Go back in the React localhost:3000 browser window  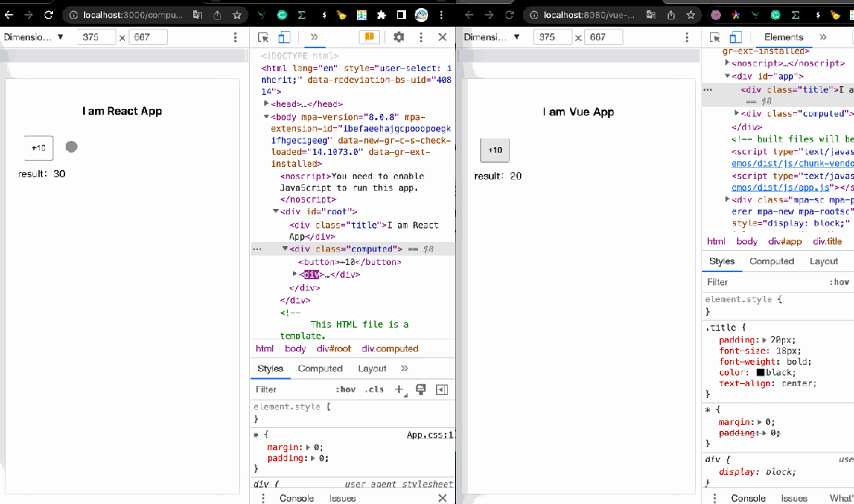tap(9, 15)
